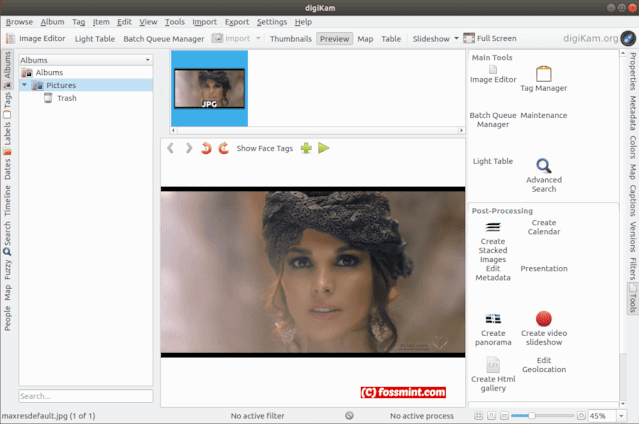Launch Create Stacked Images tool
Viewport: 639px width, 424px height.
pos(493,243)
